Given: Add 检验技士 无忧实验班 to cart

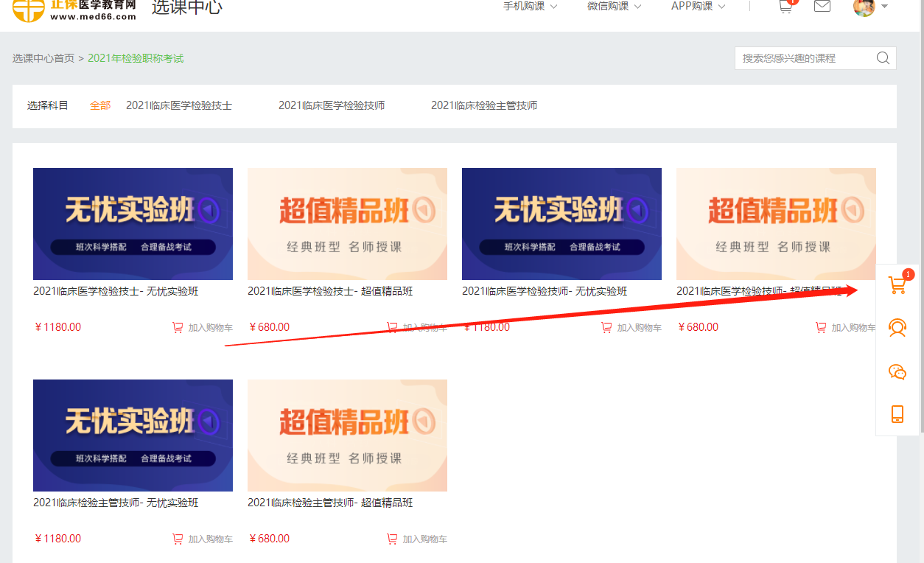Looking at the screenshot, I should pos(203,328).
